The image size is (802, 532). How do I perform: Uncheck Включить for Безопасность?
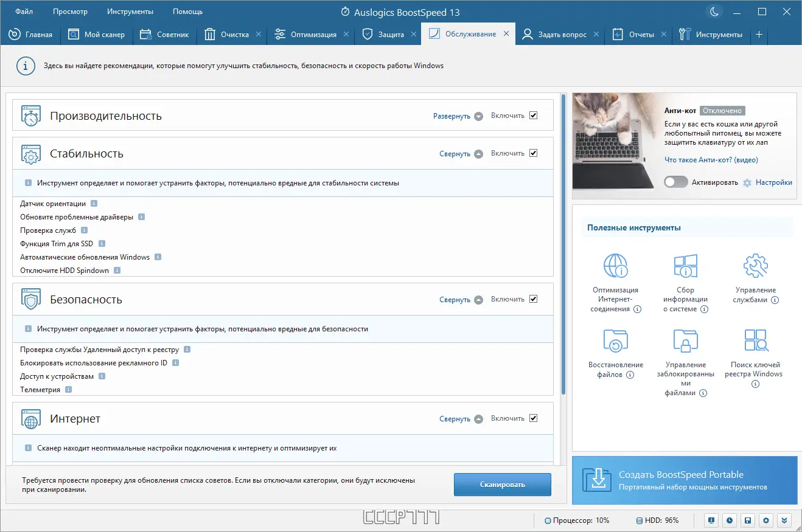point(534,299)
